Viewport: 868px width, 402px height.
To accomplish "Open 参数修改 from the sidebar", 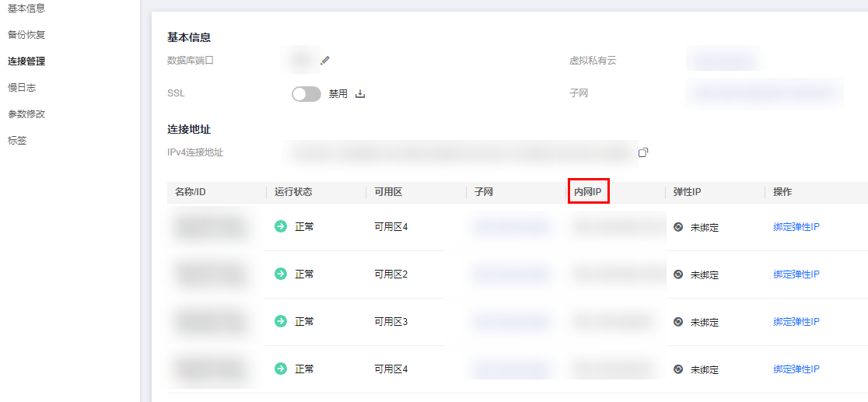I will coord(26,114).
